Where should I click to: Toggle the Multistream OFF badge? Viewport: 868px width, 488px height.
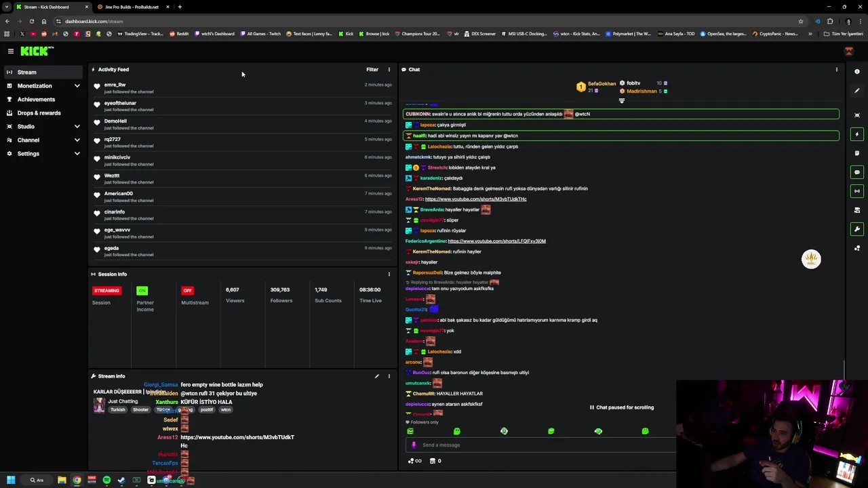pyautogui.click(x=187, y=291)
